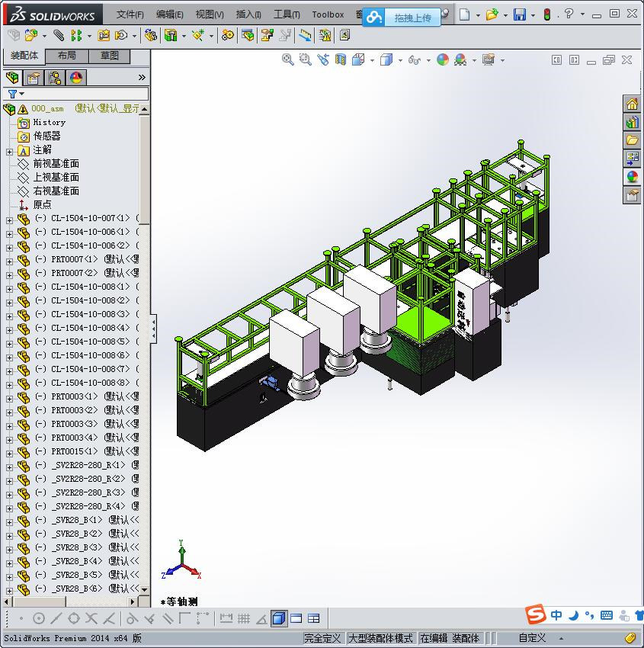Select the 前视基准面 plane
644x648 pixels.
[x=56, y=164]
